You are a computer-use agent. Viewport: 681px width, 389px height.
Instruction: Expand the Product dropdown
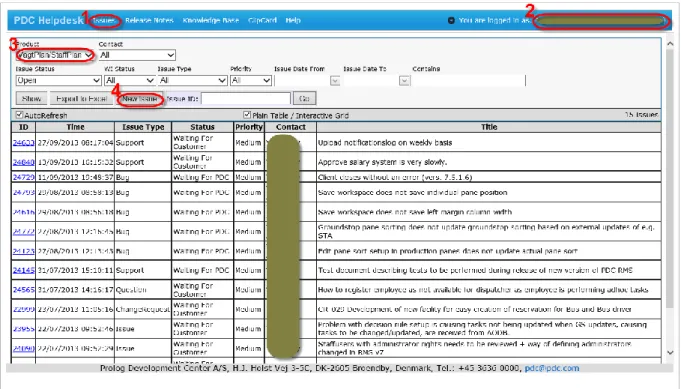pyautogui.click(x=55, y=55)
